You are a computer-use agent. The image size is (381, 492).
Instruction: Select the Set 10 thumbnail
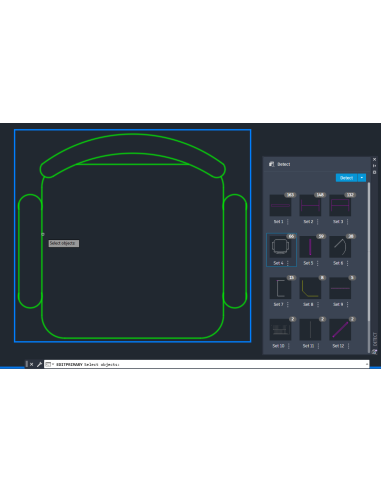tap(280, 330)
